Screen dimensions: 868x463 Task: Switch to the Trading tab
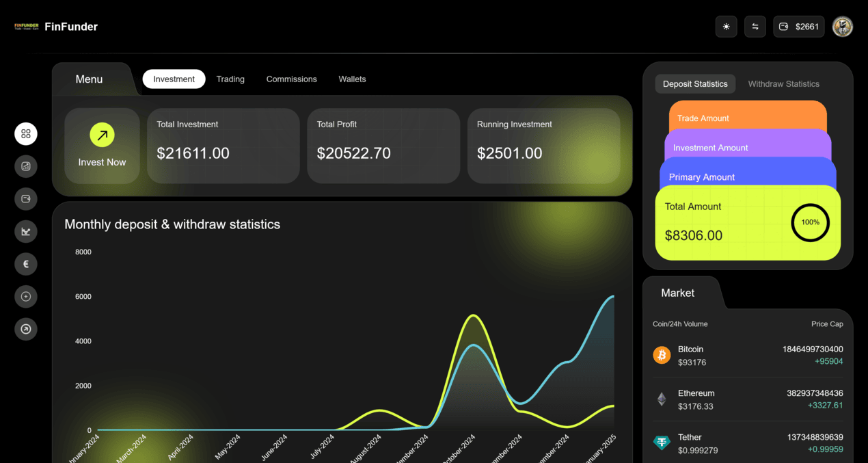[230, 79]
